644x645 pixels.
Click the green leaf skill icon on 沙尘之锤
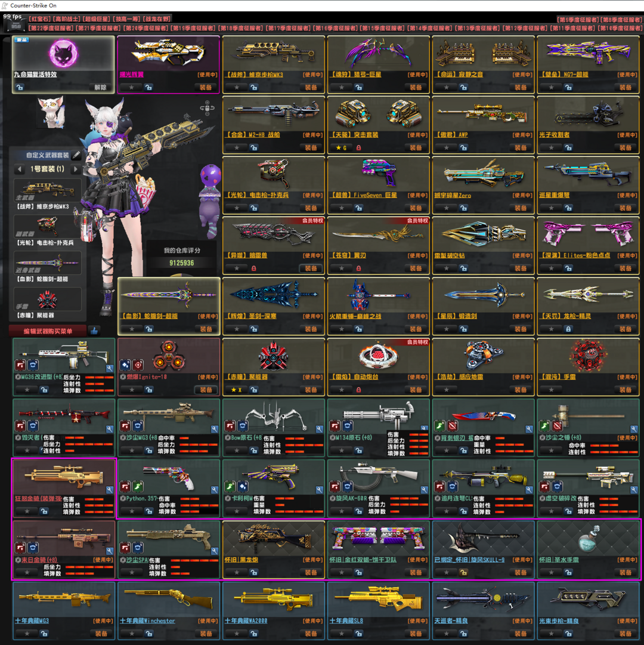click(x=544, y=426)
